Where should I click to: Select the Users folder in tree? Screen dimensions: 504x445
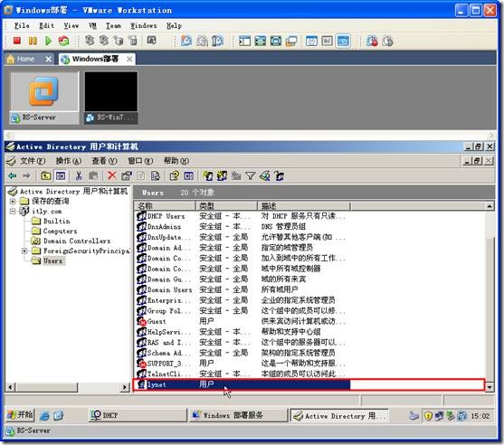point(52,260)
